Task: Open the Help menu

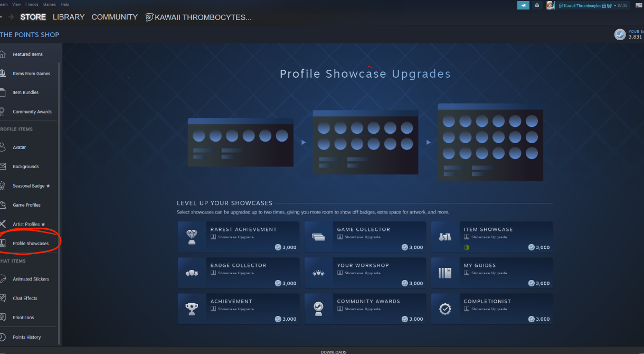Action: [x=65, y=4]
